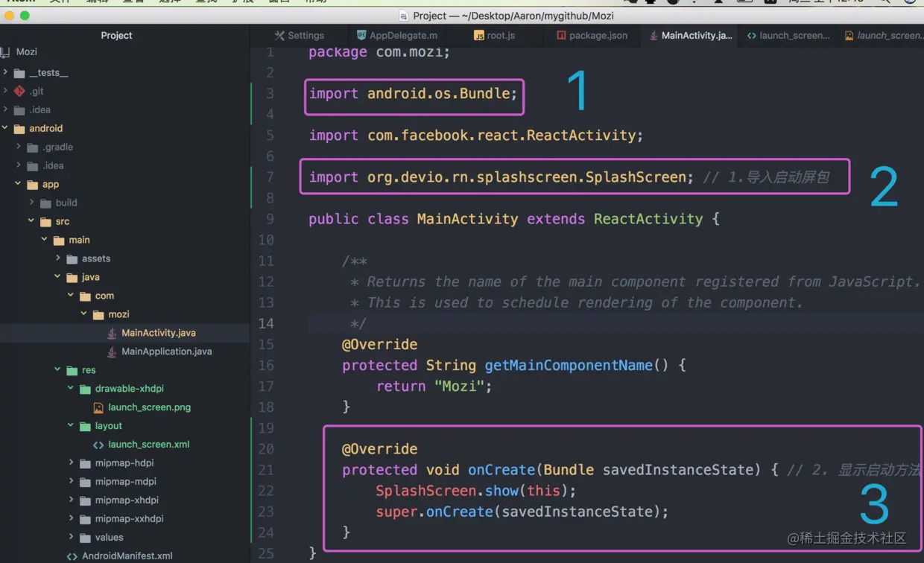Screen dimensions: 924x563
Task: Expand the build folder chevron
Action: coord(32,203)
